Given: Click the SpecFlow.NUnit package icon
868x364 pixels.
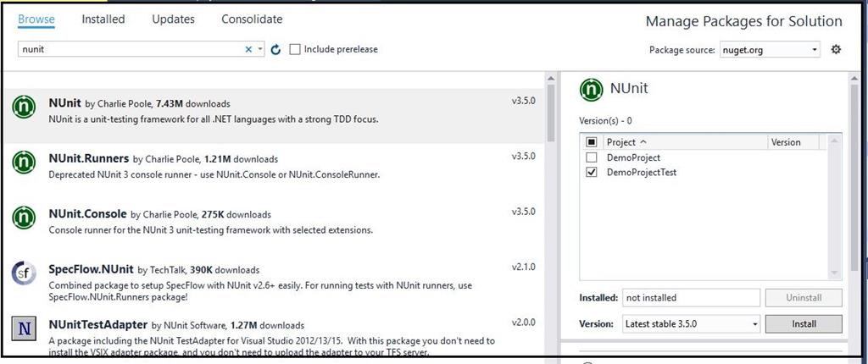Looking at the screenshot, I should (24, 273).
